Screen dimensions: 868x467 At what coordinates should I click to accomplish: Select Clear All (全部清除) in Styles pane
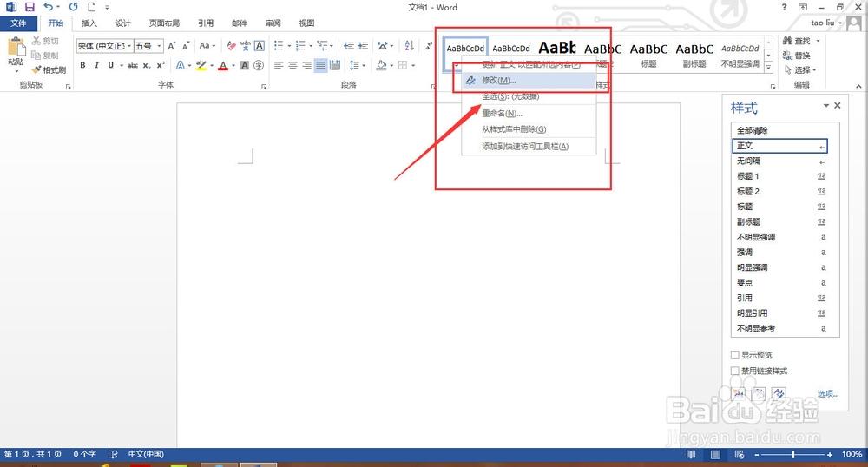[x=779, y=130]
